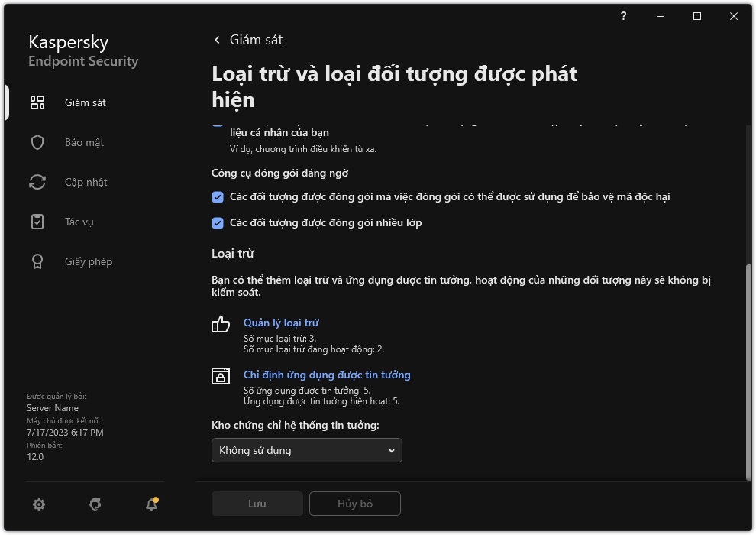Open the Giám sát section icon
The height and width of the screenshot is (535, 756).
(x=37, y=102)
